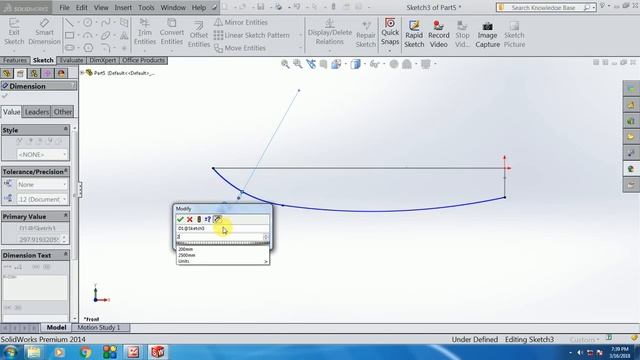Select the Circle sketch tool

(x=87, y=22)
